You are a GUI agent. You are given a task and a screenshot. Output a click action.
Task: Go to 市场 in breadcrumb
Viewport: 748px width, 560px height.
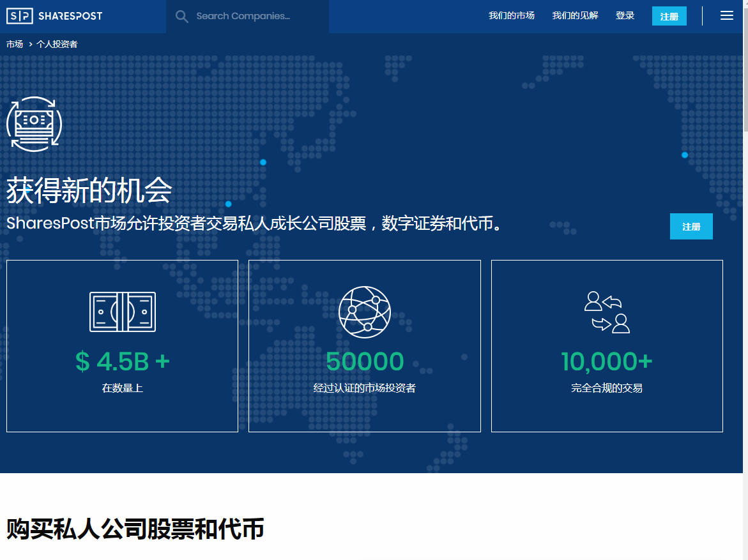point(15,44)
